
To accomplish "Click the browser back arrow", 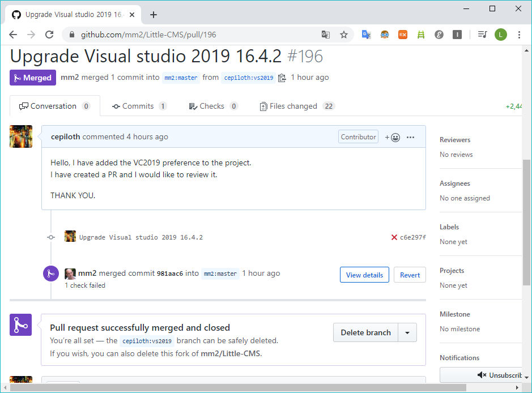I will point(13,35).
